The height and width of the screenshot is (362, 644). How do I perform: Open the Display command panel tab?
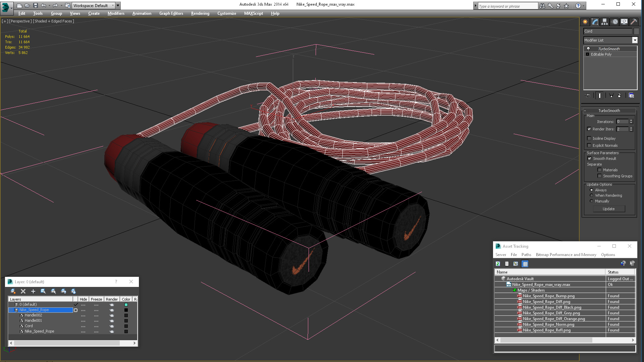[x=624, y=22]
